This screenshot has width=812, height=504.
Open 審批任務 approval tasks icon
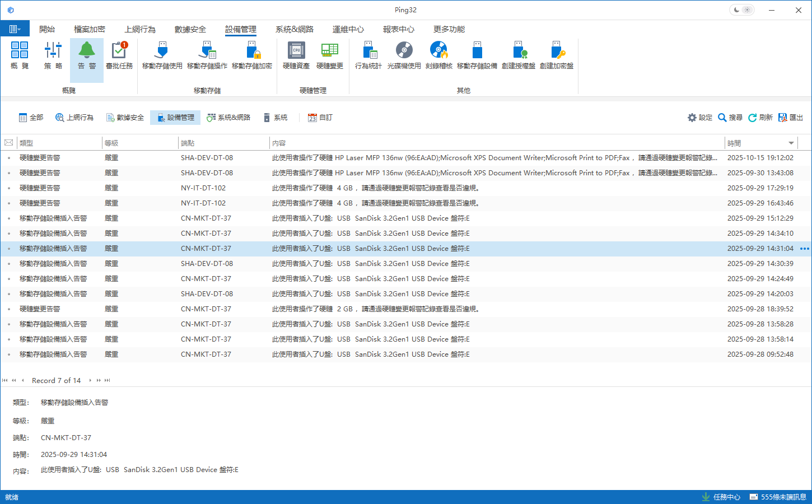coord(119,55)
